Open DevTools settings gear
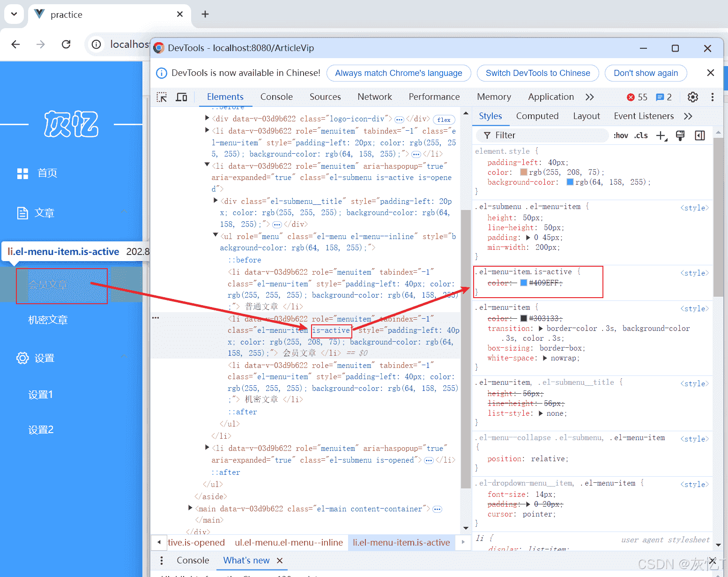 [692, 97]
